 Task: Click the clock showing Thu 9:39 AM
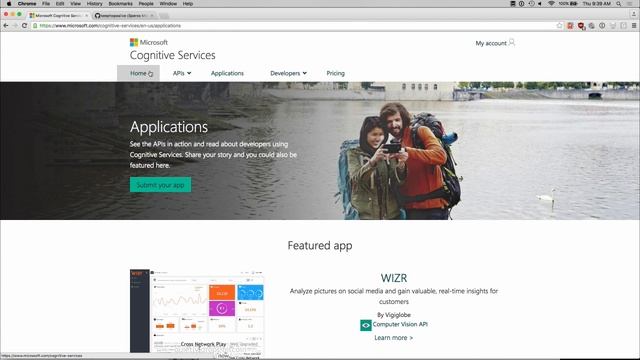coord(596,4)
